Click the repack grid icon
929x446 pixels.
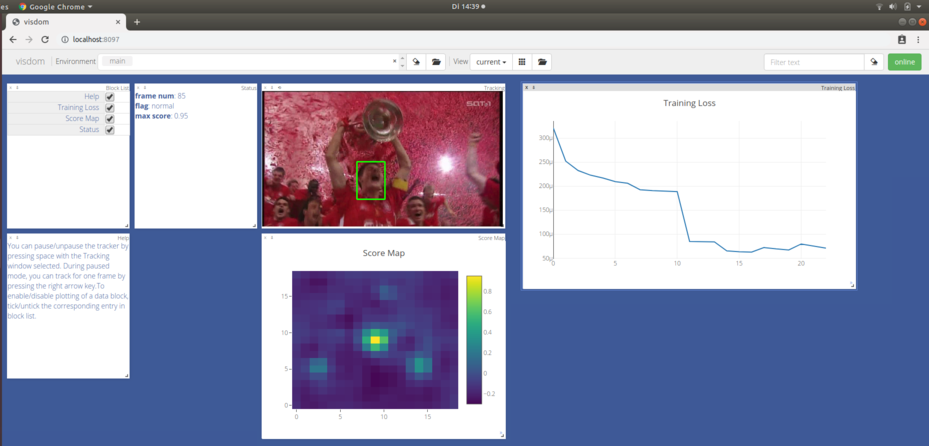click(x=522, y=62)
